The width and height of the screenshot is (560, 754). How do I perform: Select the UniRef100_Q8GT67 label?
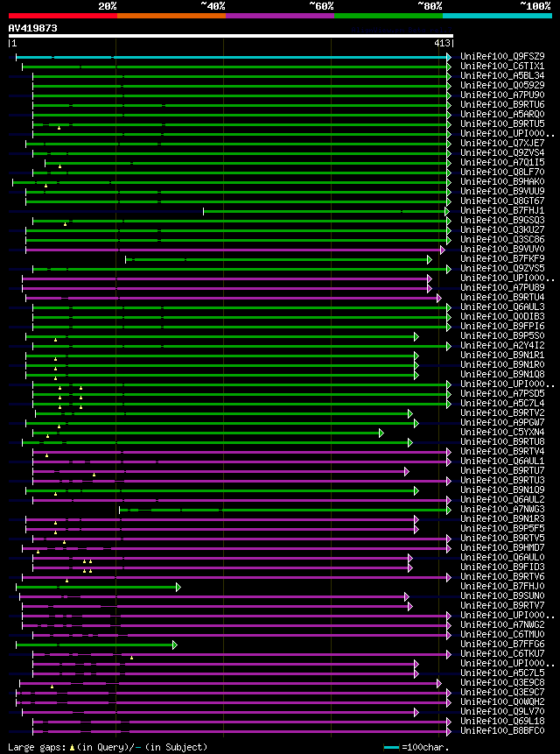(x=502, y=201)
